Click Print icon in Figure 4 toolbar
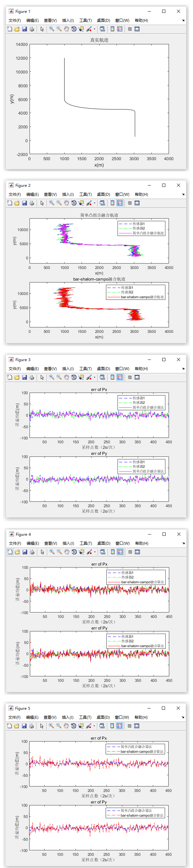The height and width of the screenshot is (868, 193). [32, 552]
